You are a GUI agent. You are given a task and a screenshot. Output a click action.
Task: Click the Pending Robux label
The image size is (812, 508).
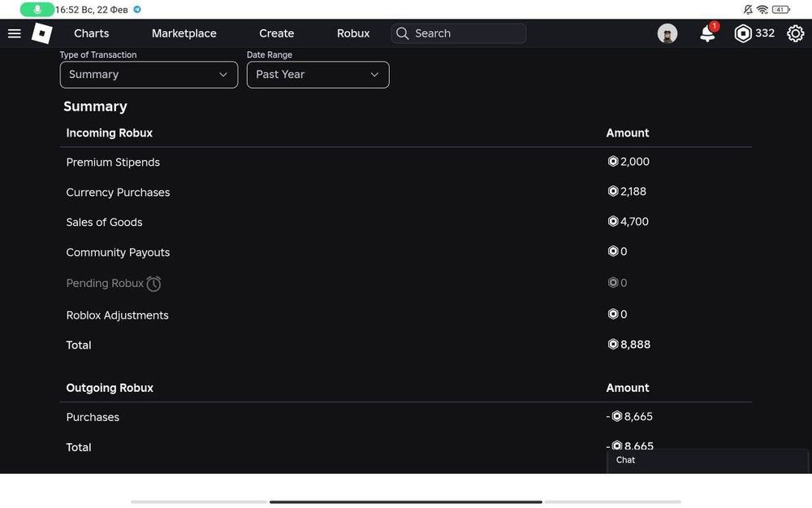coord(105,284)
